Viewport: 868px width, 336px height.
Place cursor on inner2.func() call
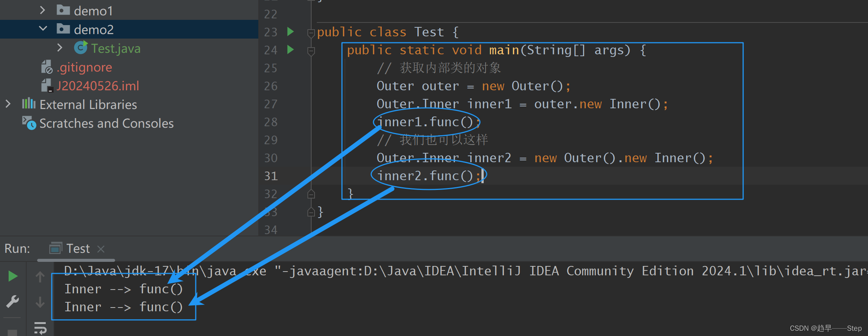[x=429, y=176]
